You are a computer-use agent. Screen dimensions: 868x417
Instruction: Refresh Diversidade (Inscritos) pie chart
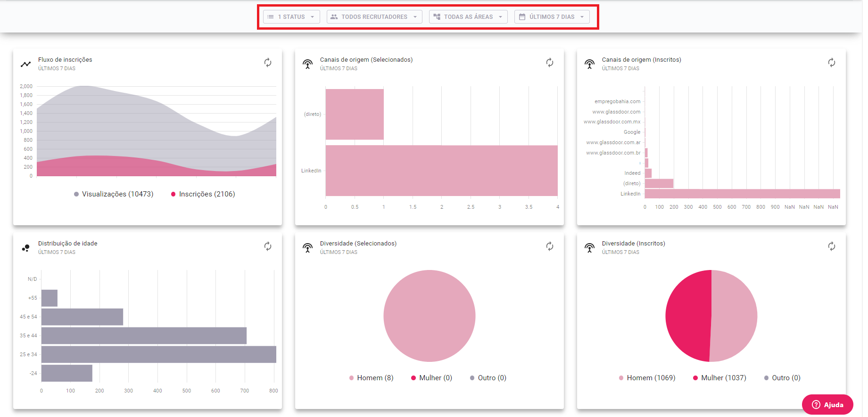(831, 246)
